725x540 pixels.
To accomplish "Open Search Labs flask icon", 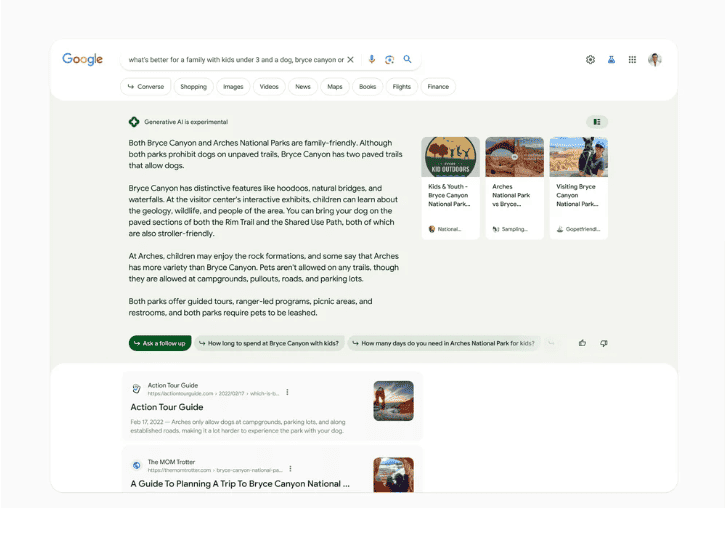I will pyautogui.click(x=611, y=60).
